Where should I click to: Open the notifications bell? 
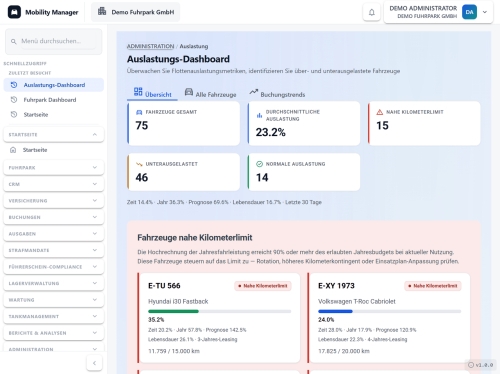coord(371,12)
